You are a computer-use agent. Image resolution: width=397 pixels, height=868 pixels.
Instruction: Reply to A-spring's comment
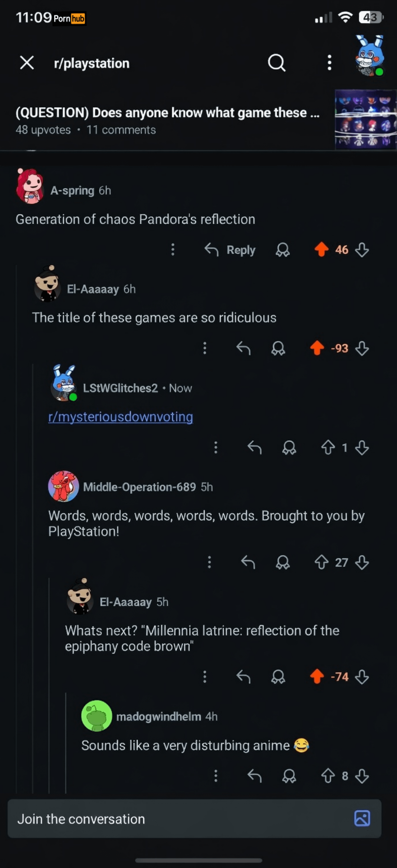[230, 250]
